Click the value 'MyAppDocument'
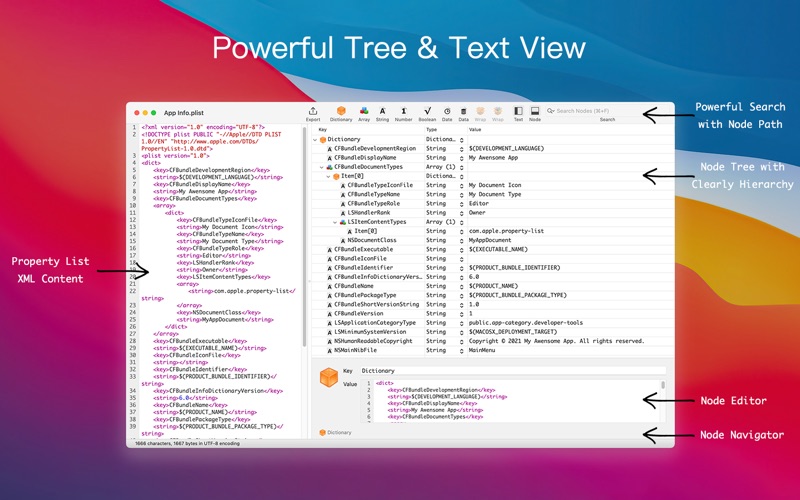 pyautogui.click(x=490, y=241)
